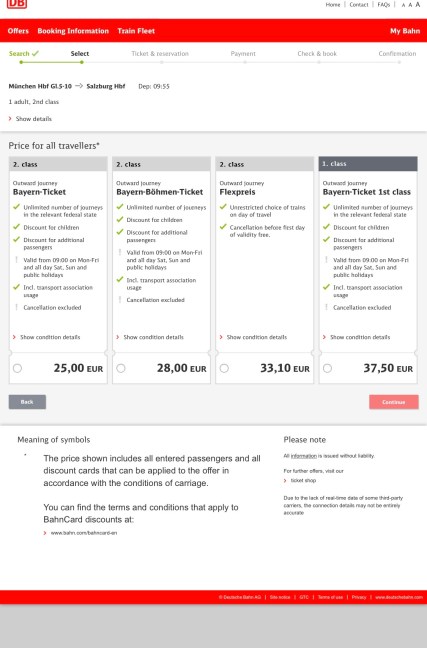Select the smallest font size A

(x=403, y=5)
